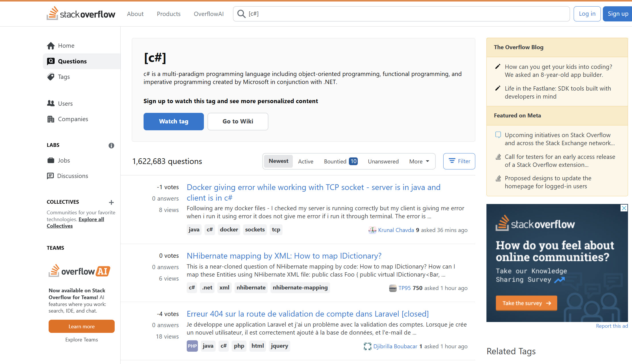Click the Stack Overflow logo in header

[81, 14]
